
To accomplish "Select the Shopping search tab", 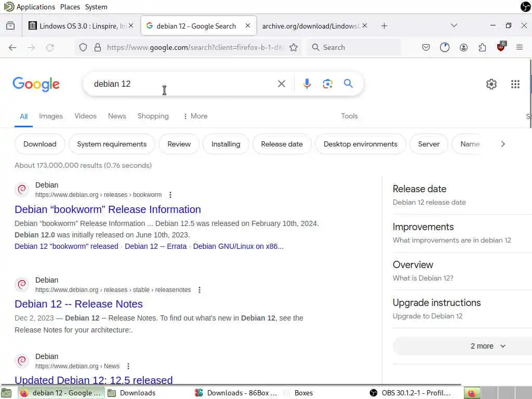I will pos(153,116).
